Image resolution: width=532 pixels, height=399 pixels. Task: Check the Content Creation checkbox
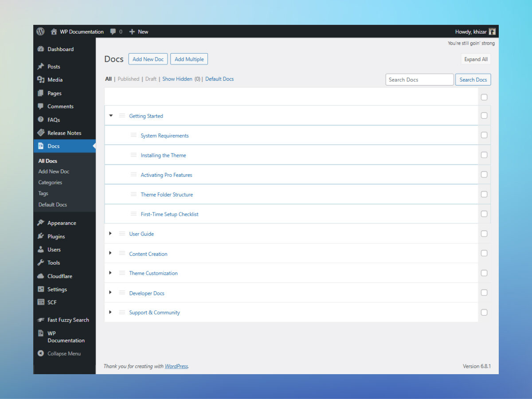[484, 253]
